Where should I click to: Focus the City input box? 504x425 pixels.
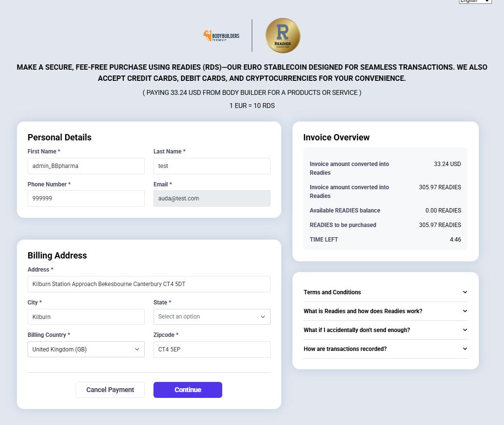point(86,317)
